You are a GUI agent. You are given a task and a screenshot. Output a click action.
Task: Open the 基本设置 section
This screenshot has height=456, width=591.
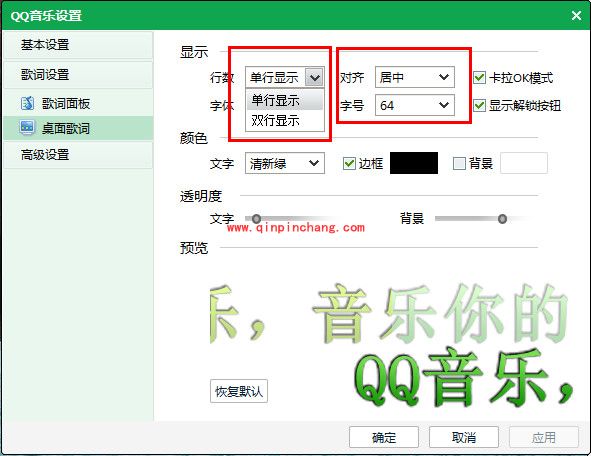[78, 45]
